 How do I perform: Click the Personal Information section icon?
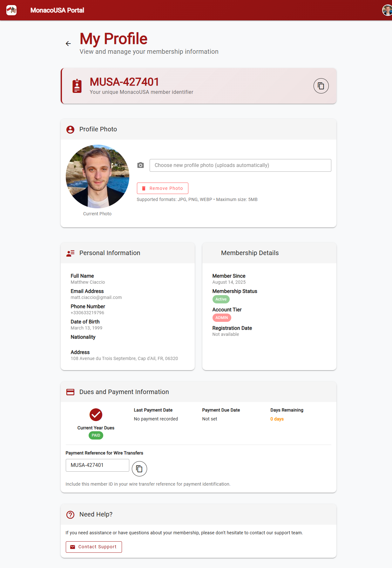(x=70, y=253)
